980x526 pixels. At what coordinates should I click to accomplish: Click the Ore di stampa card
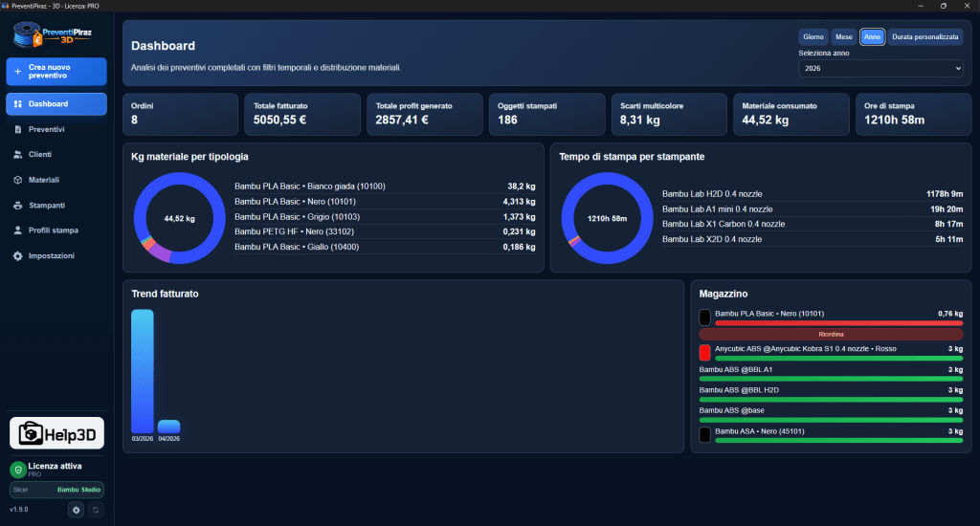click(x=913, y=115)
